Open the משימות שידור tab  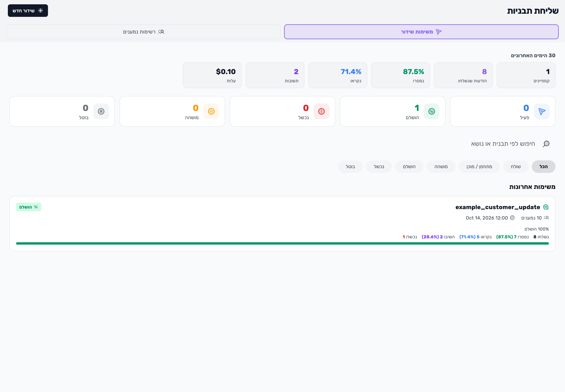(x=421, y=32)
